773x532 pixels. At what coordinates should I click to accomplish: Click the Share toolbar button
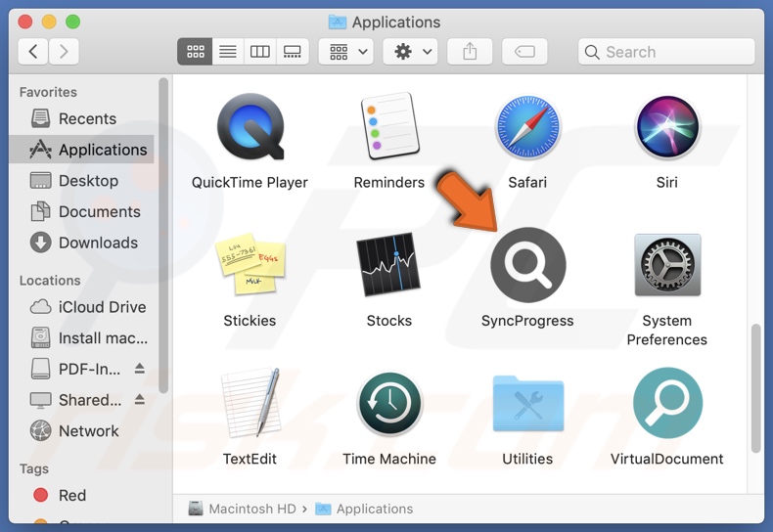click(x=470, y=51)
